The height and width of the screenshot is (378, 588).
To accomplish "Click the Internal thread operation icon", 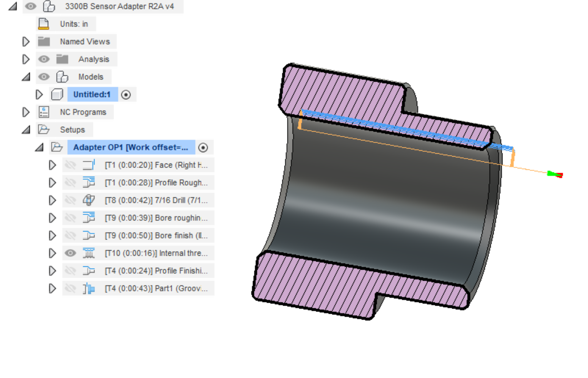I will click(x=88, y=253).
